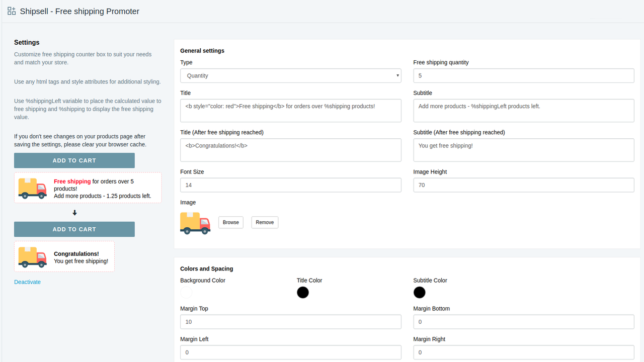Open the Background Color picker

coord(186,292)
